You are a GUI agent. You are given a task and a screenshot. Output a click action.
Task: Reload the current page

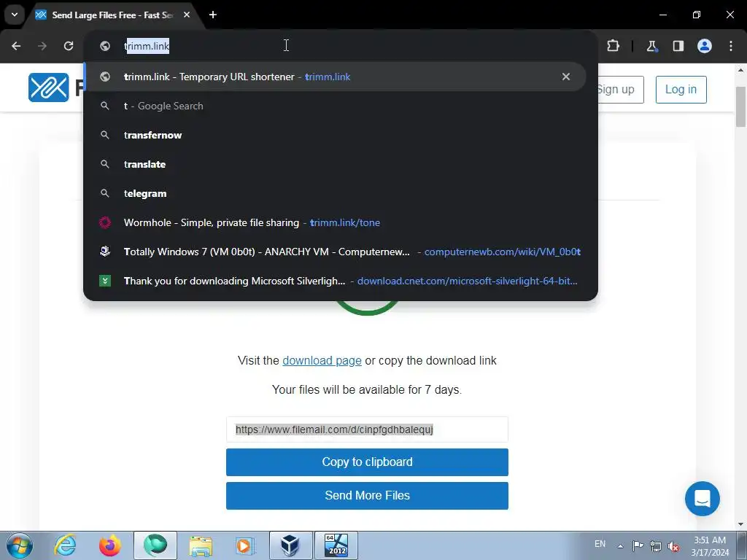coord(69,46)
